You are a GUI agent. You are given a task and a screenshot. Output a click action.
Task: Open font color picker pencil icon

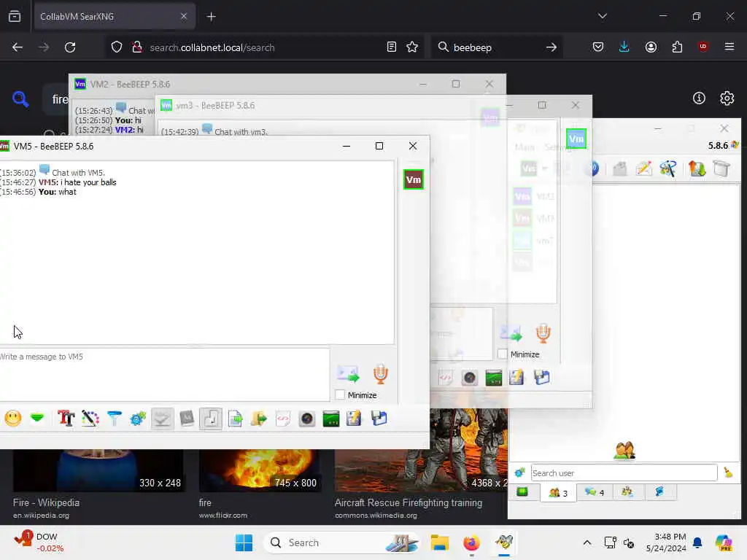90,419
